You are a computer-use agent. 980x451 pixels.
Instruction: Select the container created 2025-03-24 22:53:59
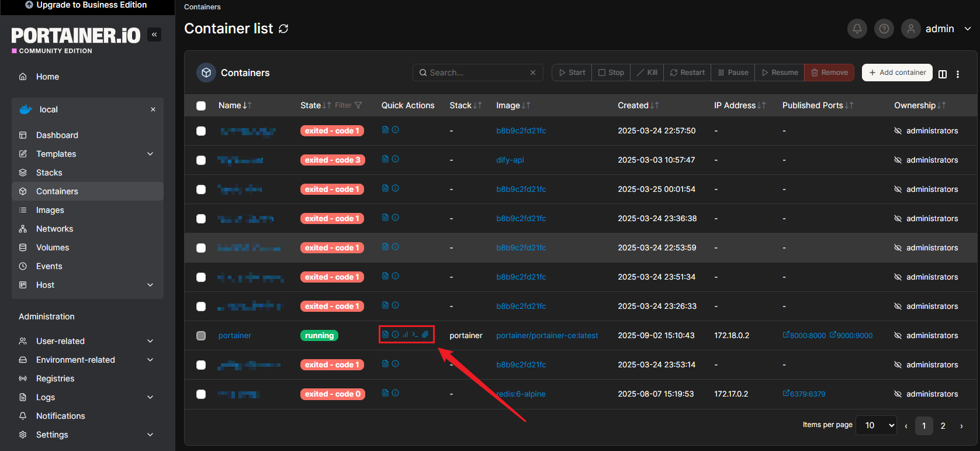pos(201,248)
